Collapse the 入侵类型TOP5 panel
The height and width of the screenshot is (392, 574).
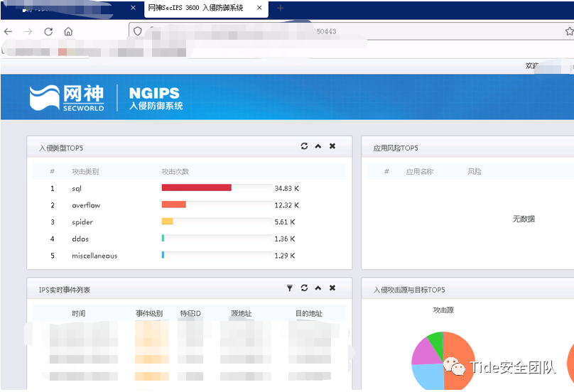[x=318, y=146]
